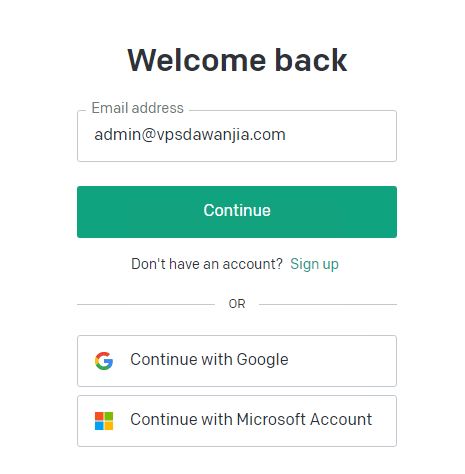
Task: Click the Welcome back heading
Action: 237,60
